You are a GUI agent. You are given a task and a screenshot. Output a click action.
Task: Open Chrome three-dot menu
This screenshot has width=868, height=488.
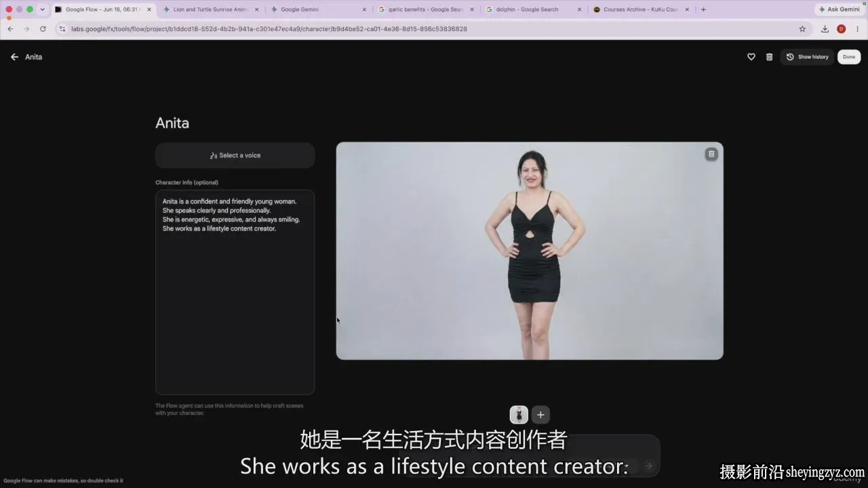857,29
